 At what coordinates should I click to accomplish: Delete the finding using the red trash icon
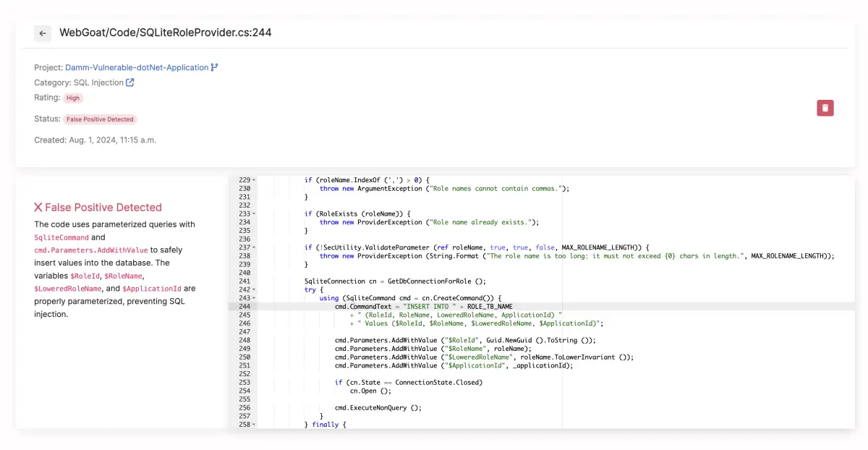(x=825, y=107)
